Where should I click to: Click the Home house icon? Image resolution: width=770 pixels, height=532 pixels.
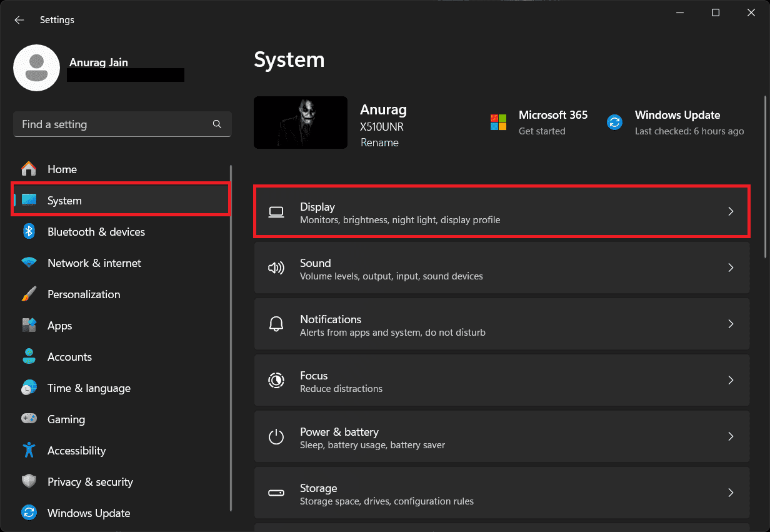pyautogui.click(x=29, y=169)
